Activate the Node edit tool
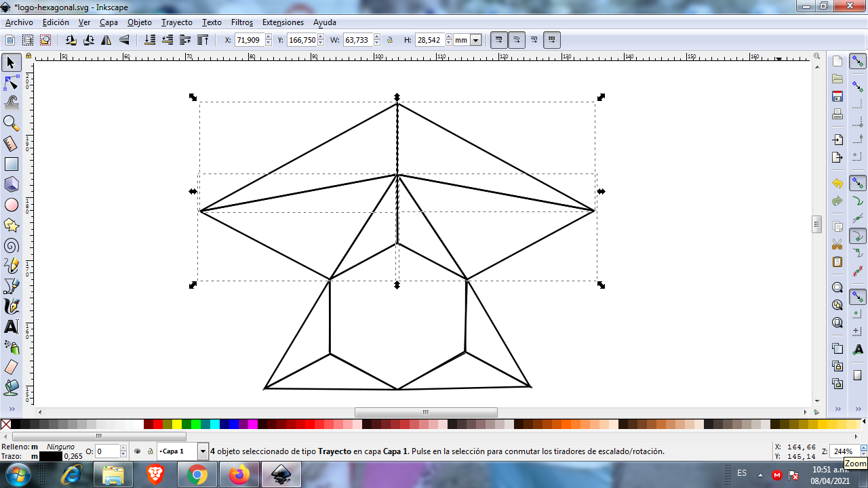 point(11,83)
